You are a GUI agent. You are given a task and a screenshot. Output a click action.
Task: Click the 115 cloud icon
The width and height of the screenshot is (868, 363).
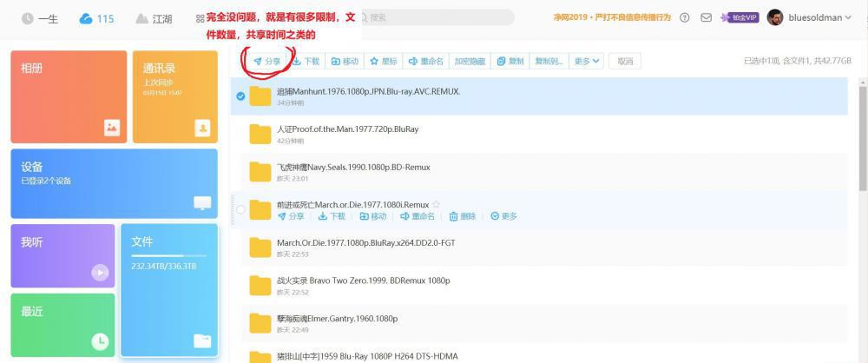(x=86, y=19)
